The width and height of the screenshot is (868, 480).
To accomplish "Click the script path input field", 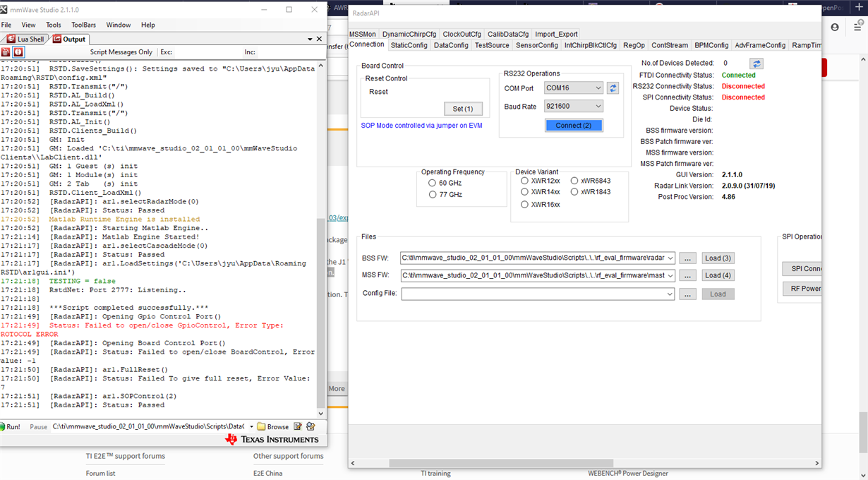I will point(149,426).
